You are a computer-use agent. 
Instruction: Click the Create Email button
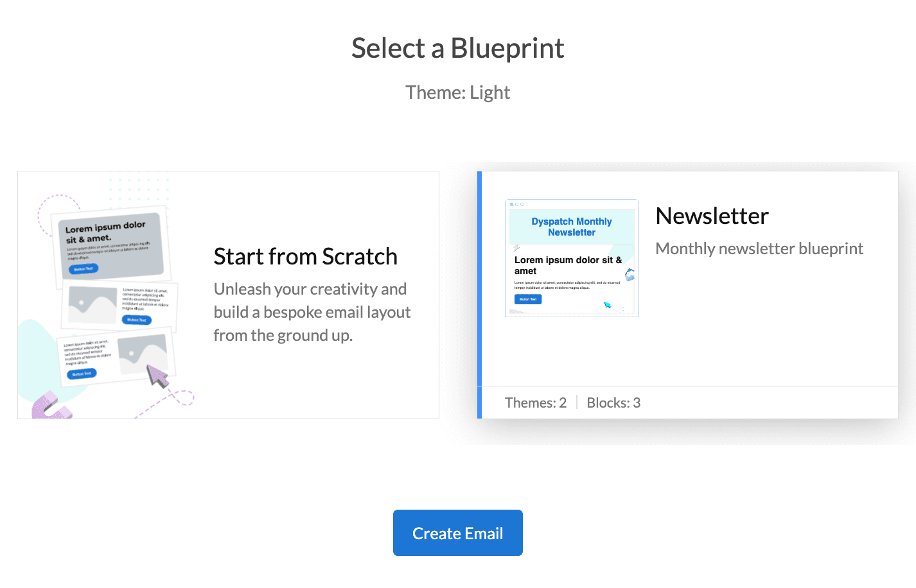pos(457,533)
